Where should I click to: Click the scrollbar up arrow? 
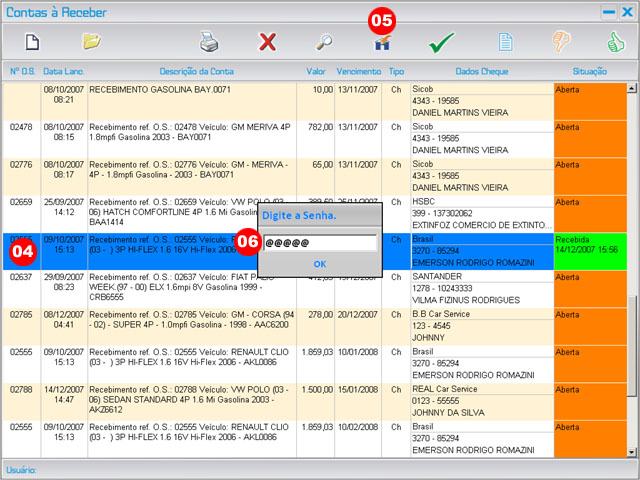click(x=632, y=88)
